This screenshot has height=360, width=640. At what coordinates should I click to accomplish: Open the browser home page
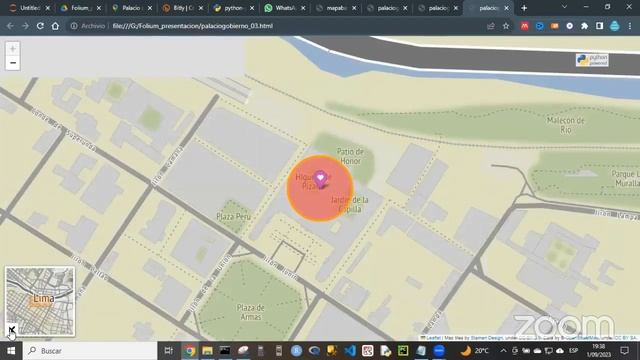tap(55, 26)
